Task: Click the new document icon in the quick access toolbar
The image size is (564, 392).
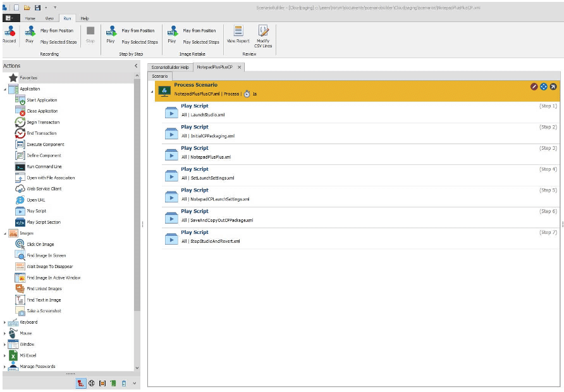Action: pos(16,7)
